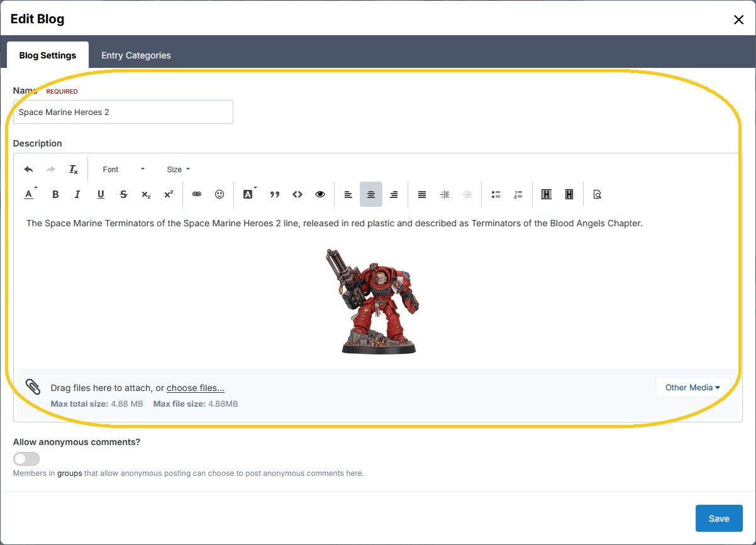The width and height of the screenshot is (756, 545).
Task: Insert a code snippet with angle brackets icon
Action: pyautogui.click(x=297, y=195)
